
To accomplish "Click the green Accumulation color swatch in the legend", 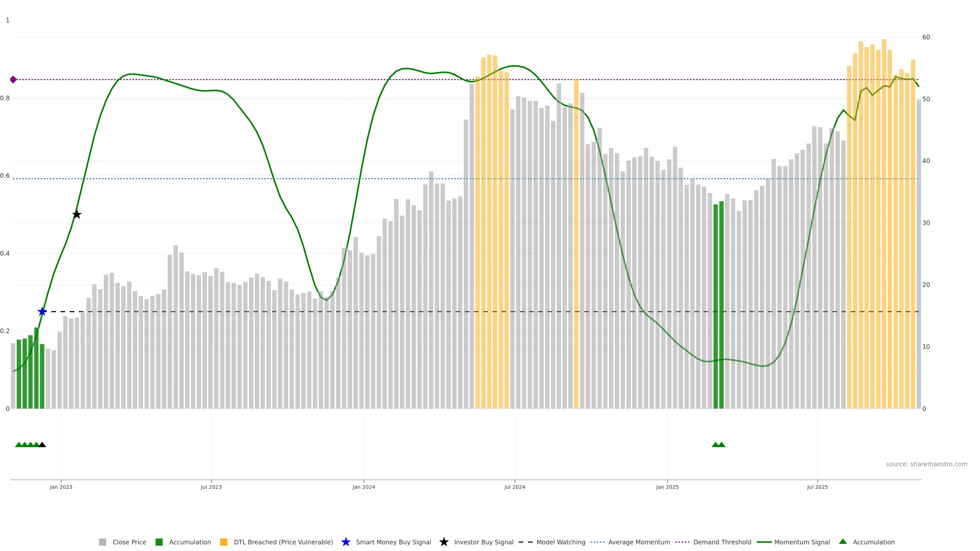I will pyautogui.click(x=159, y=542).
